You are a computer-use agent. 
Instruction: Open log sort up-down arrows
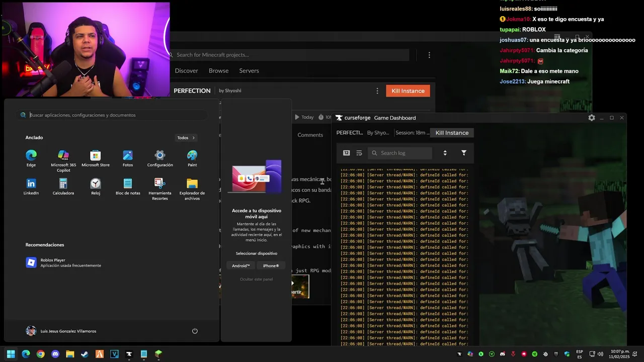(445, 153)
